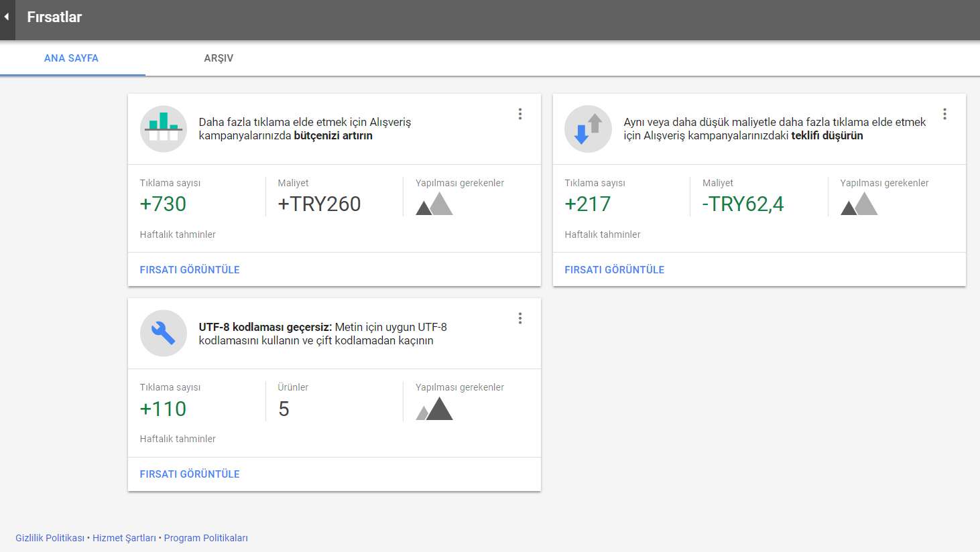
Task: Click effort mountain icon in UTF-8 card
Action: [434, 409]
